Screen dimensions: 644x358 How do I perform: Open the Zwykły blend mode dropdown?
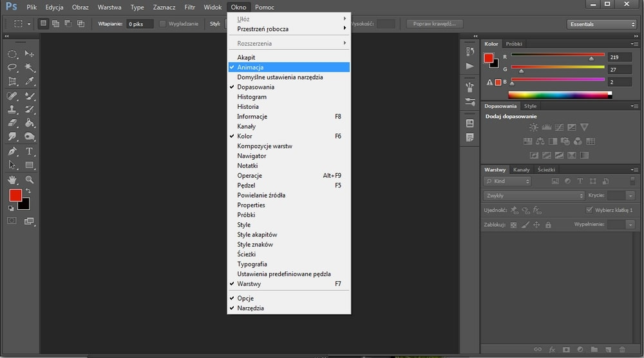(x=535, y=196)
